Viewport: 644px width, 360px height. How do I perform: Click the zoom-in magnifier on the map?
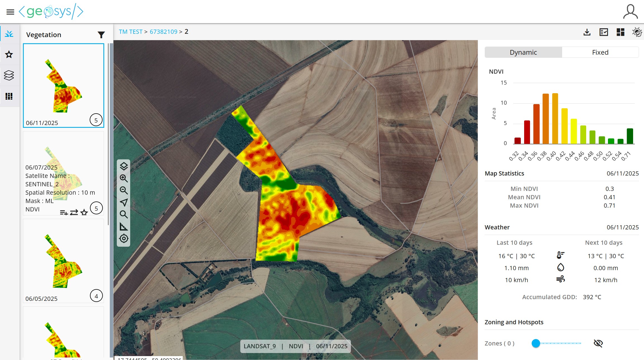[x=124, y=178]
